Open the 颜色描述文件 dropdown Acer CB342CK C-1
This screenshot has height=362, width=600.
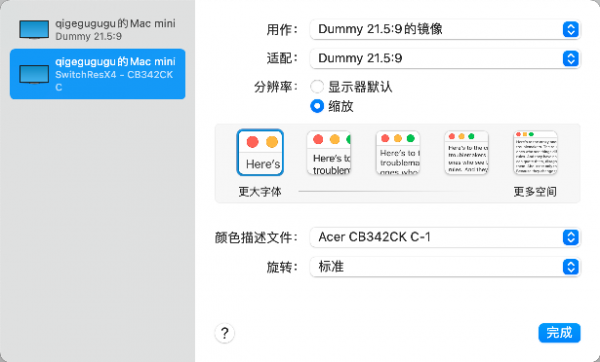(445, 237)
